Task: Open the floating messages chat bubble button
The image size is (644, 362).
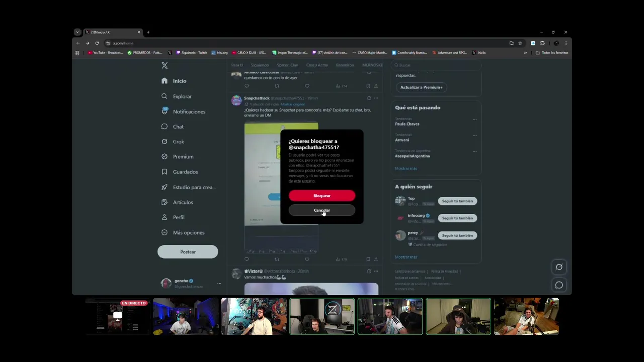Action: (559, 285)
